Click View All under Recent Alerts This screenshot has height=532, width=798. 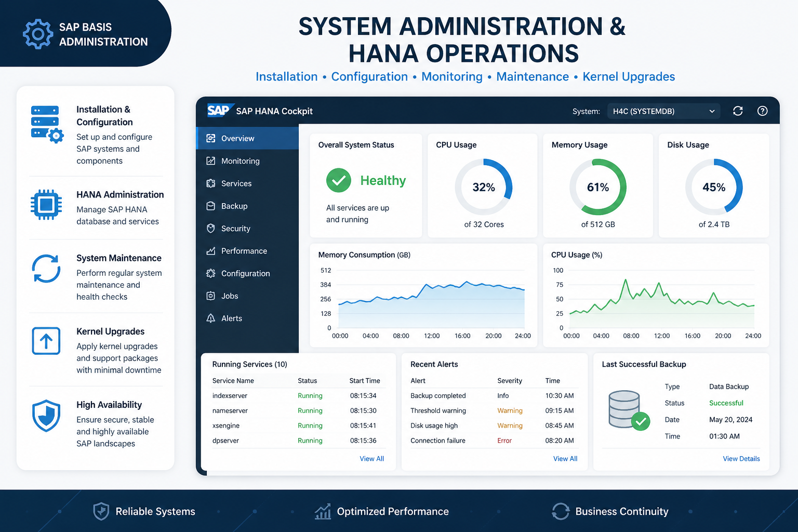(565, 459)
